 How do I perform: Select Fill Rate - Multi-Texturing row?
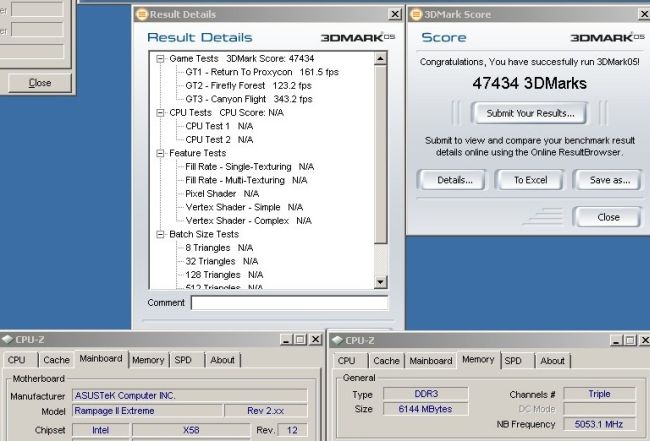click(x=246, y=180)
